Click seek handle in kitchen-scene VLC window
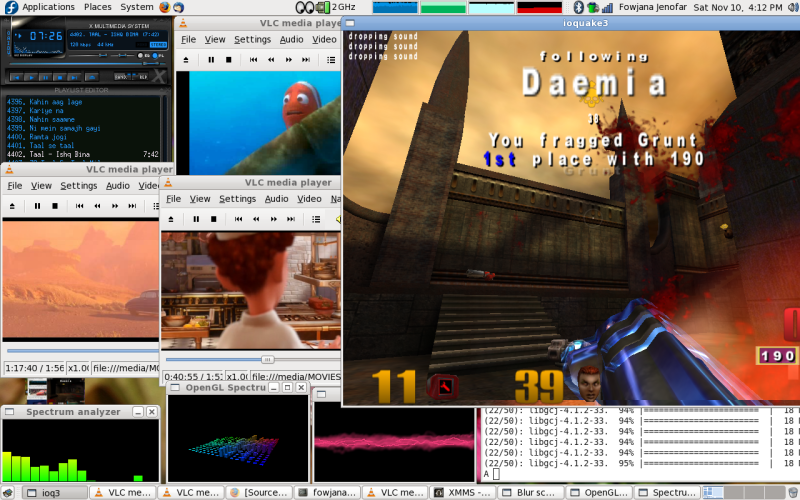This screenshot has width=800, height=500. [267, 360]
